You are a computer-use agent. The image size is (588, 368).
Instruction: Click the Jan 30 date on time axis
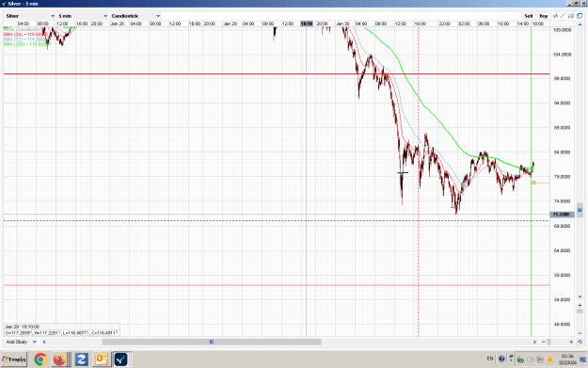click(342, 24)
